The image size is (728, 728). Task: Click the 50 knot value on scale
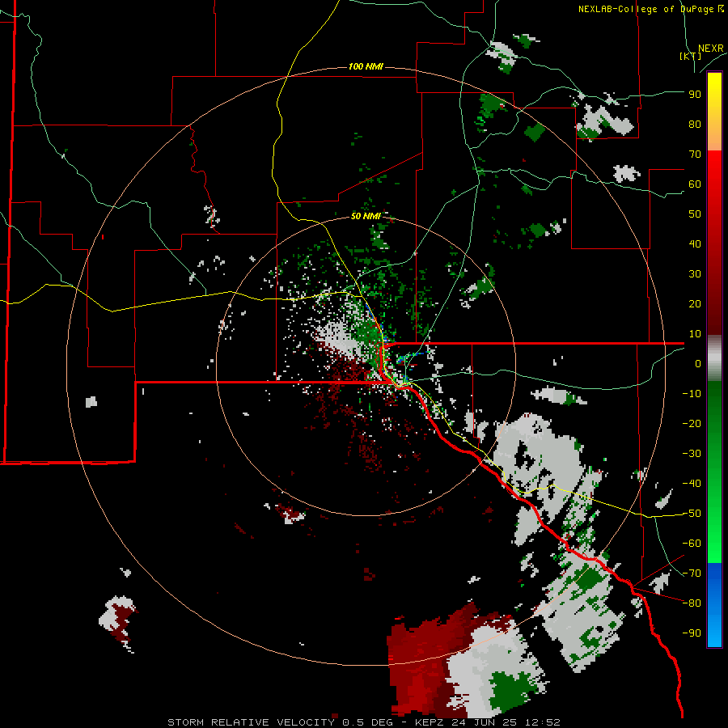point(695,214)
